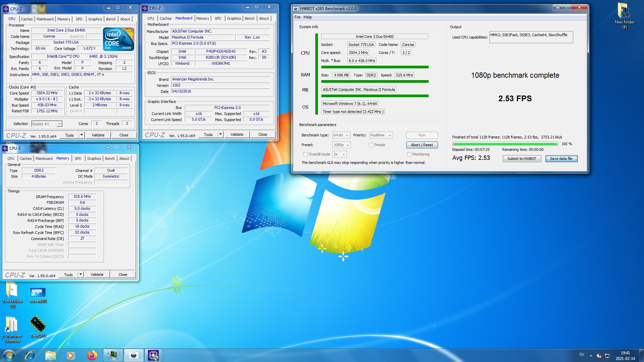Click Show desktop strip at taskbar end
Screen dimensions: 644x362
pyautogui.click(x=642, y=355)
